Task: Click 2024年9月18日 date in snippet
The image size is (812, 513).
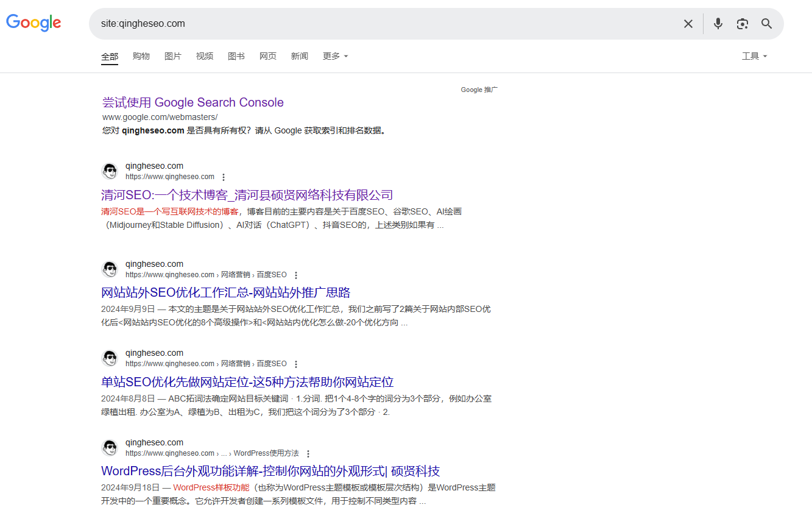Action: tap(130, 487)
